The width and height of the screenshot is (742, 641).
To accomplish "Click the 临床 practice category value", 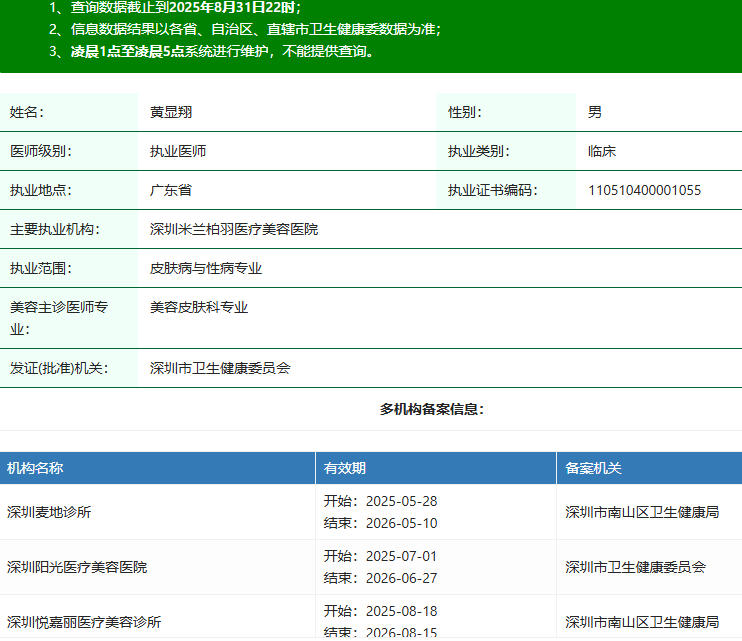I will point(602,151).
